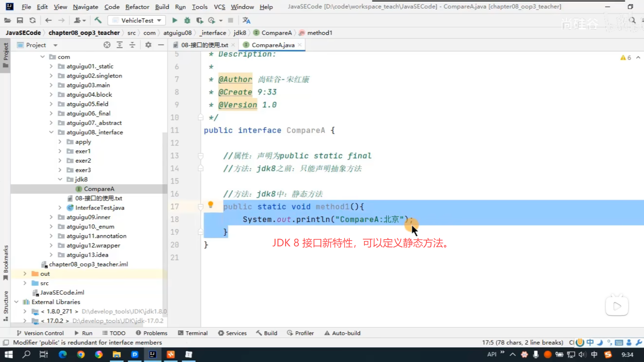This screenshot has width=644, height=362.
Task: Click Collapse All icon in Project panel
Action: [x=132, y=45]
